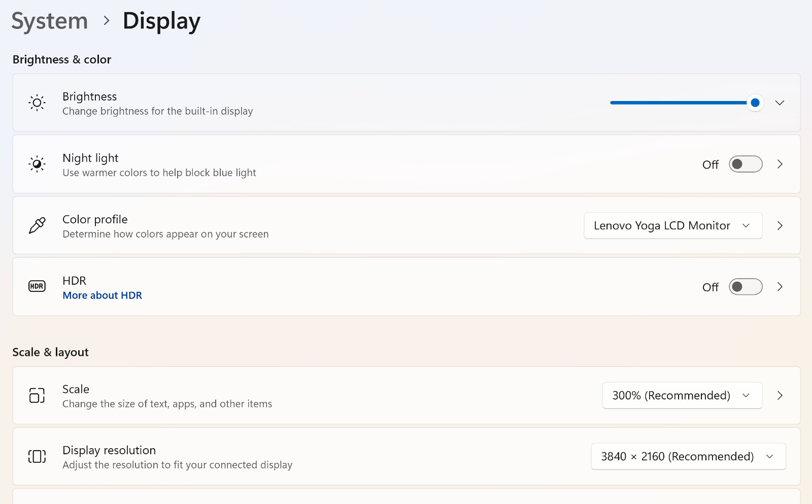Click the brightness slider track
The width and height of the screenshot is (812, 504).
click(683, 103)
